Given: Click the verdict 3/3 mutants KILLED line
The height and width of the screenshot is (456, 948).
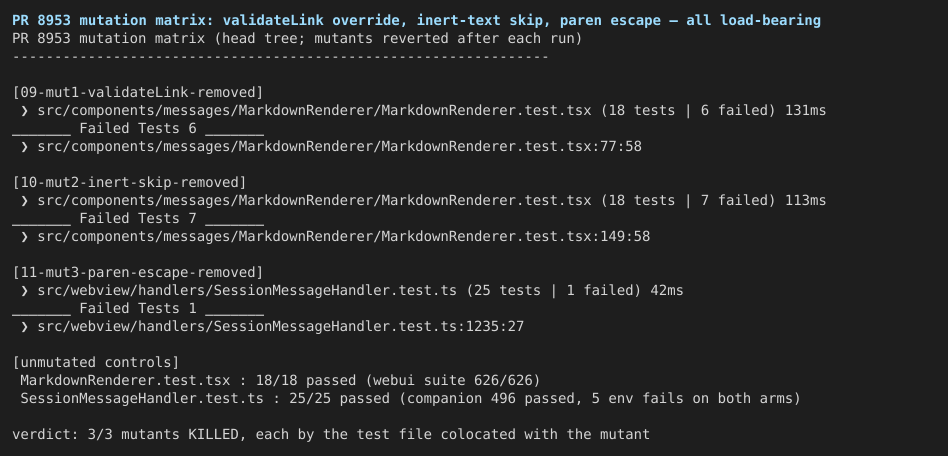Looking at the screenshot, I should pyautogui.click(x=331, y=434).
